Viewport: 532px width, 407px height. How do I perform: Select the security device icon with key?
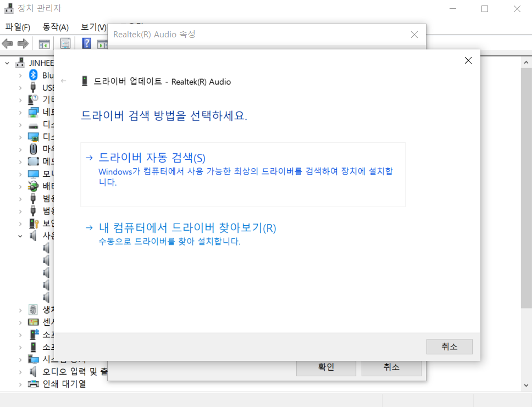pos(34,223)
